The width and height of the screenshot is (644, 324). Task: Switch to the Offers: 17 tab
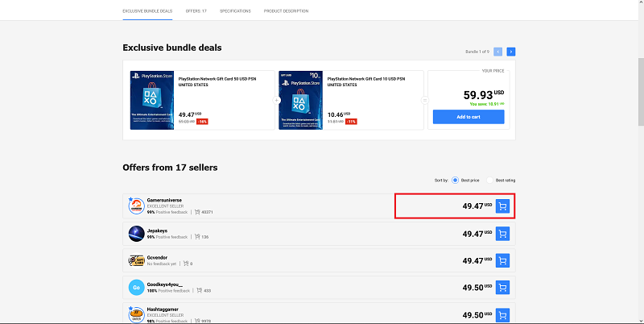(x=197, y=10)
